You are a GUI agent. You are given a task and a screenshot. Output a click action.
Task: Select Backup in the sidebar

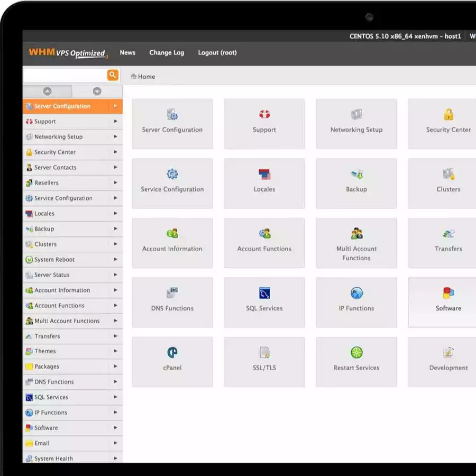(x=72, y=228)
